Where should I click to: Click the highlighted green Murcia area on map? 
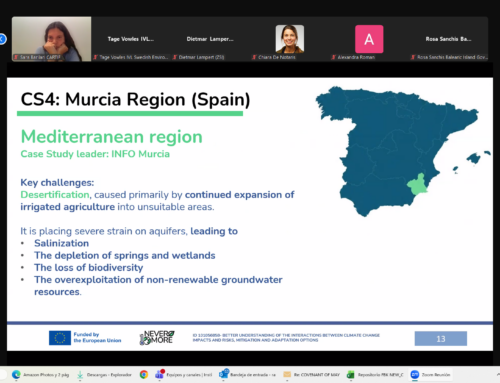[x=417, y=184]
